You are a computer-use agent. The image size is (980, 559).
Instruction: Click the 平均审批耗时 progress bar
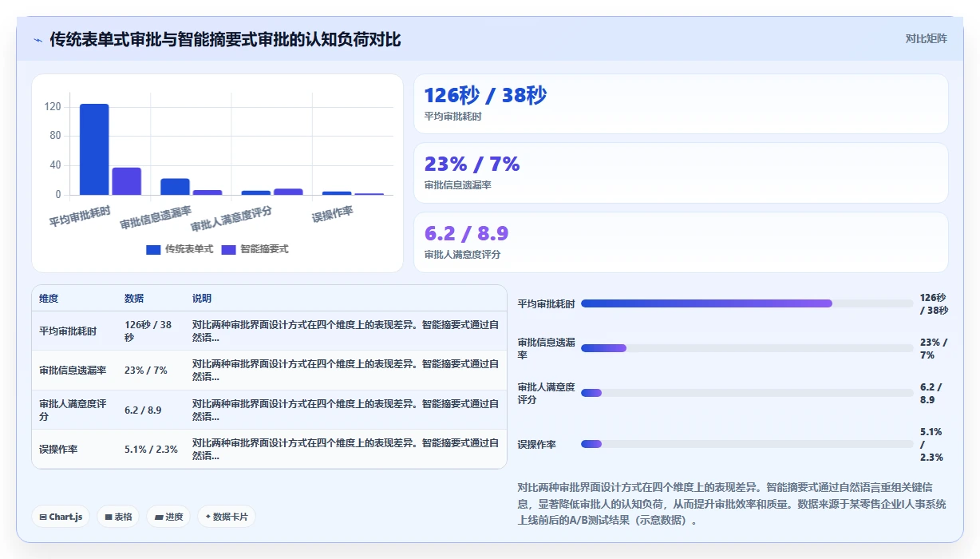(x=747, y=303)
